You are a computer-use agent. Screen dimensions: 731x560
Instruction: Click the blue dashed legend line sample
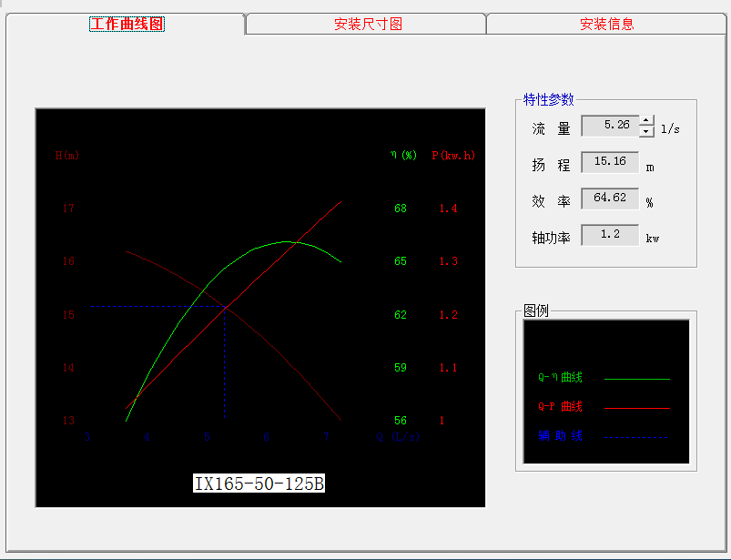(637, 437)
